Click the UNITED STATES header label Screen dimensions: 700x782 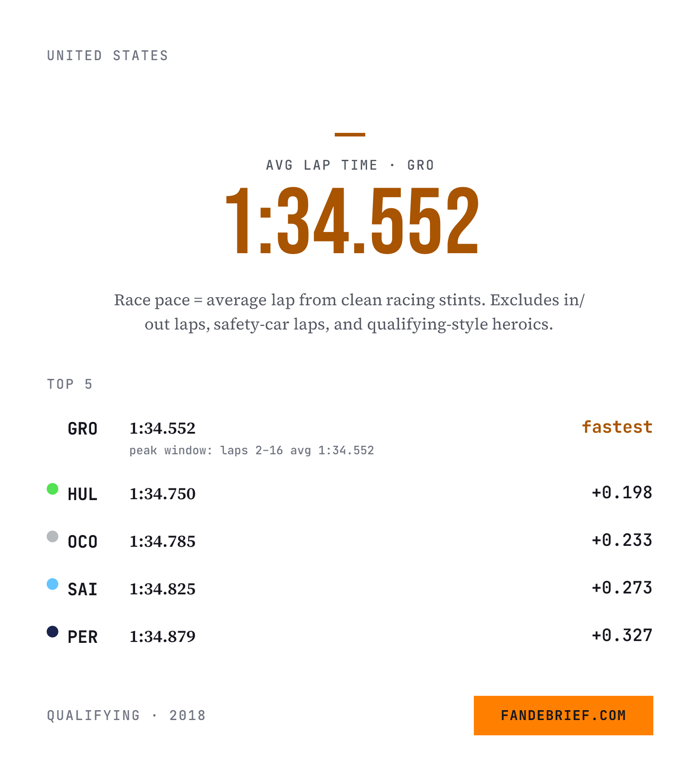(108, 56)
